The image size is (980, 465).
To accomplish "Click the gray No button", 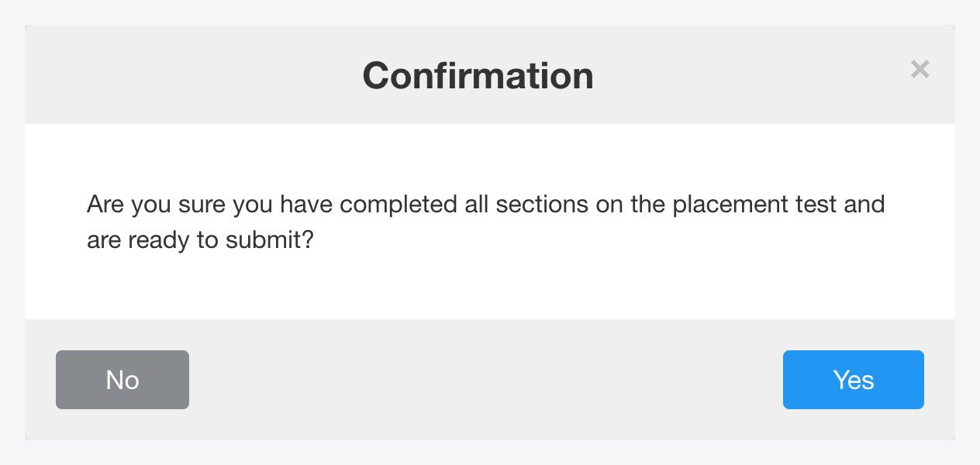I will pyautogui.click(x=122, y=380).
